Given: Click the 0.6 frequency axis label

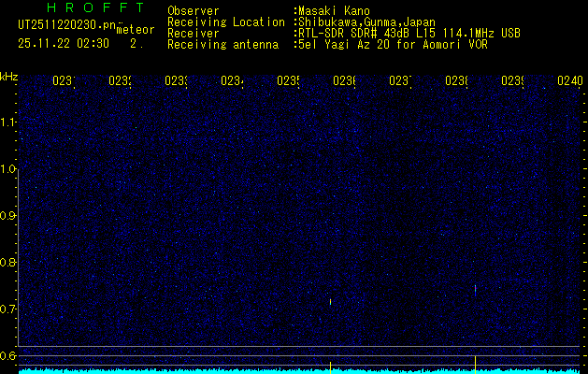Looking at the screenshot, I should 8,355.
